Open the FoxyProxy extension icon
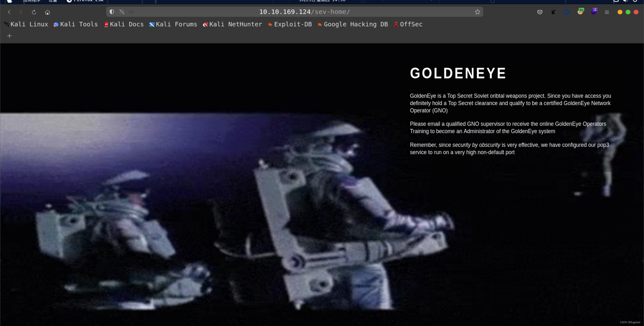Screen dimensions: 644x326 [x=580, y=12]
